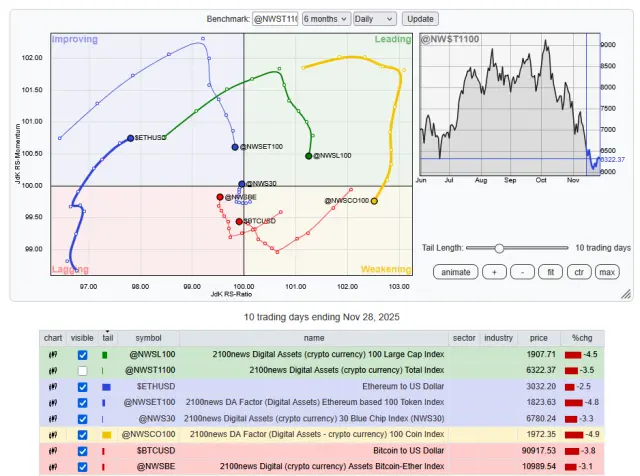
Task: Click the Tail Length slider handle
Action: click(x=499, y=248)
